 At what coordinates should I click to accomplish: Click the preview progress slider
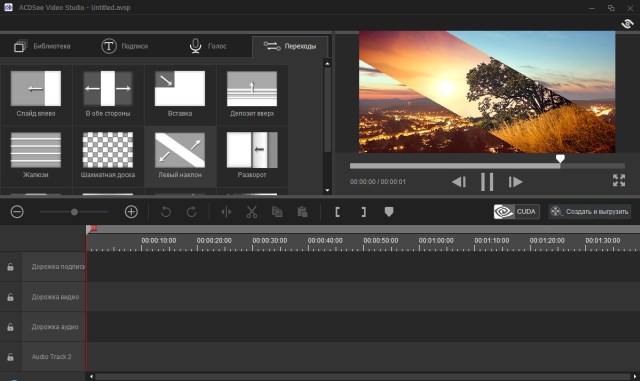point(487,166)
